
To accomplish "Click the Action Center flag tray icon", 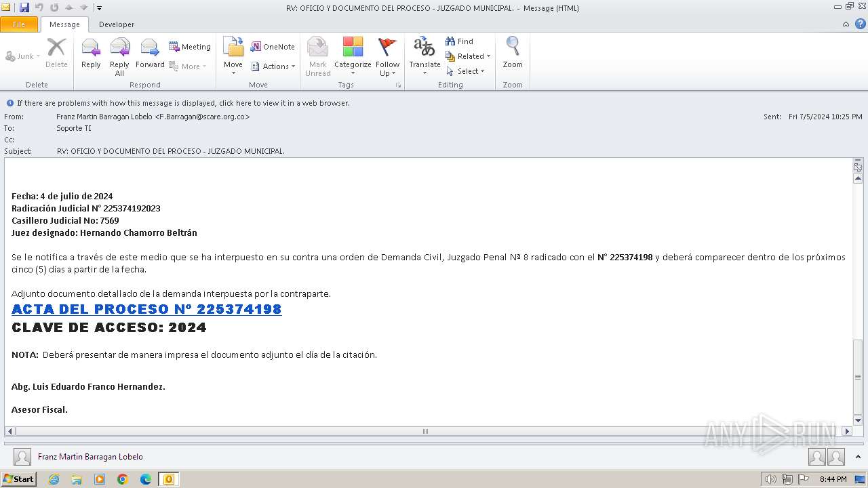I will click(x=804, y=479).
